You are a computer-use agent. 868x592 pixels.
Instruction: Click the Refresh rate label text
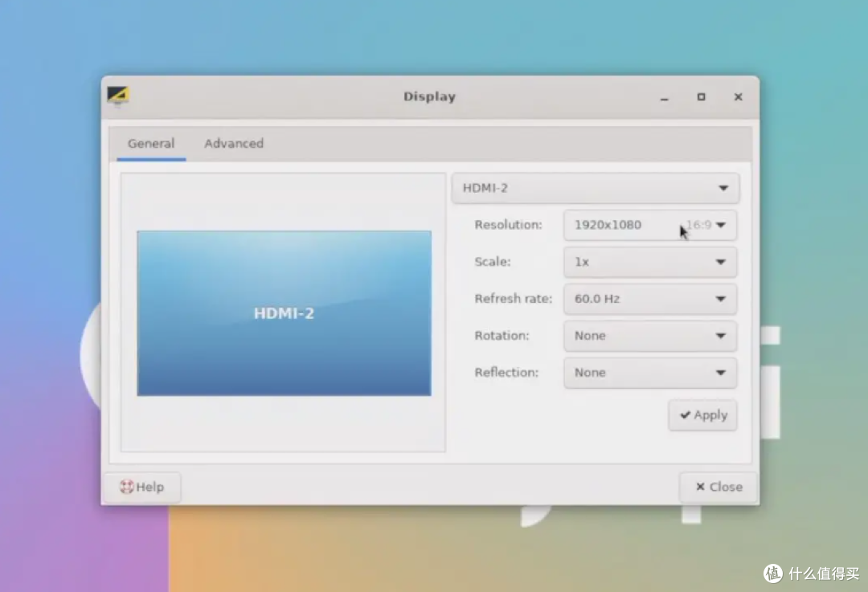(x=513, y=299)
